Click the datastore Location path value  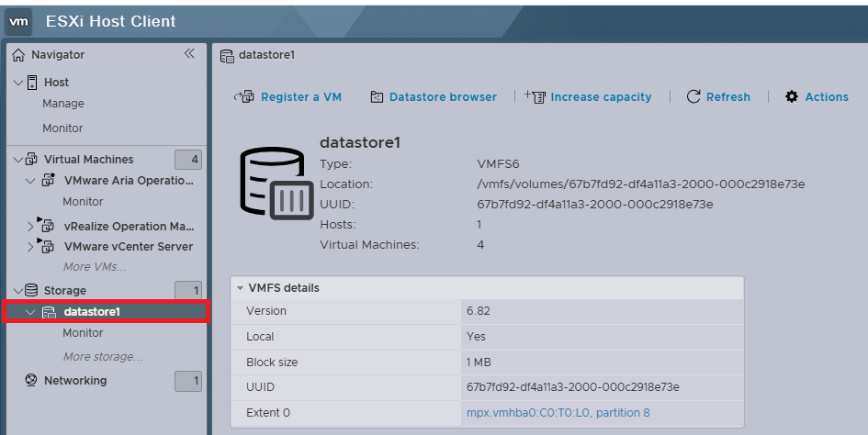pyautogui.click(x=641, y=184)
